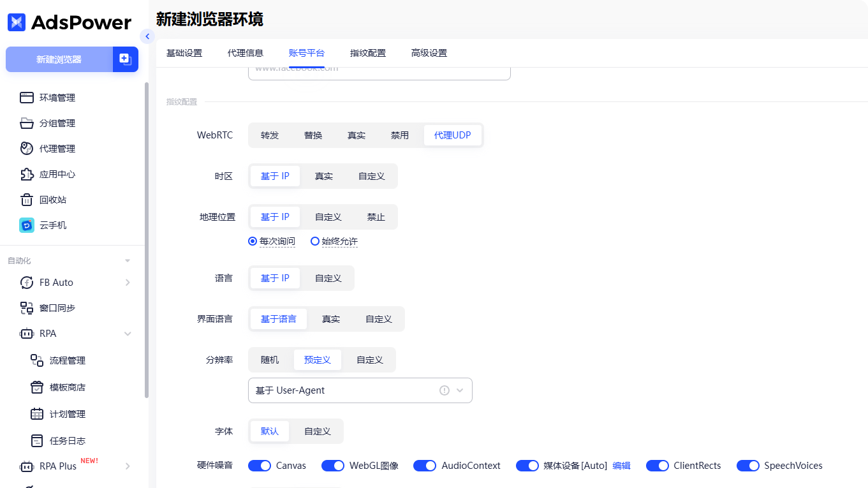Image resolution: width=868 pixels, height=488 pixels.
Task: Click the FB Auto icon
Action: pos(26,283)
